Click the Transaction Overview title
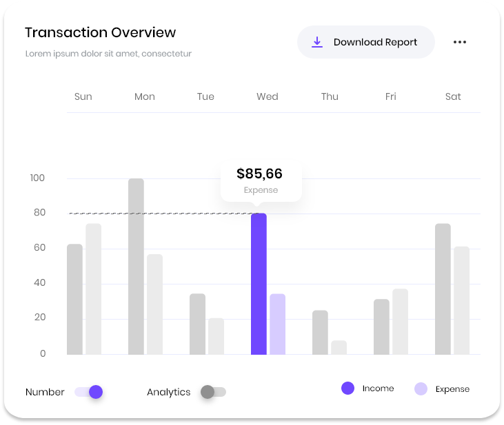Image resolution: width=504 pixels, height=425 pixels. (101, 32)
